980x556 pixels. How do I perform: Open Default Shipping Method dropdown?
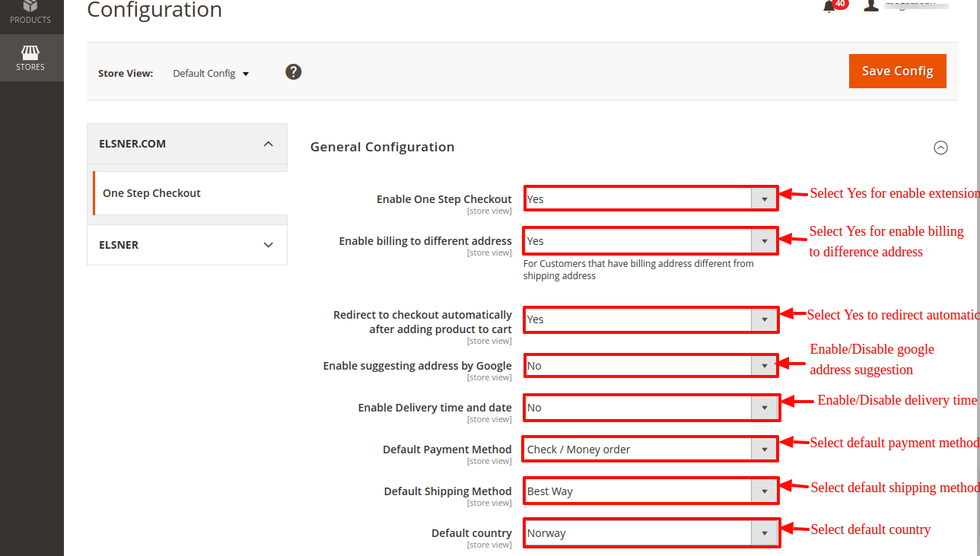[651, 491]
